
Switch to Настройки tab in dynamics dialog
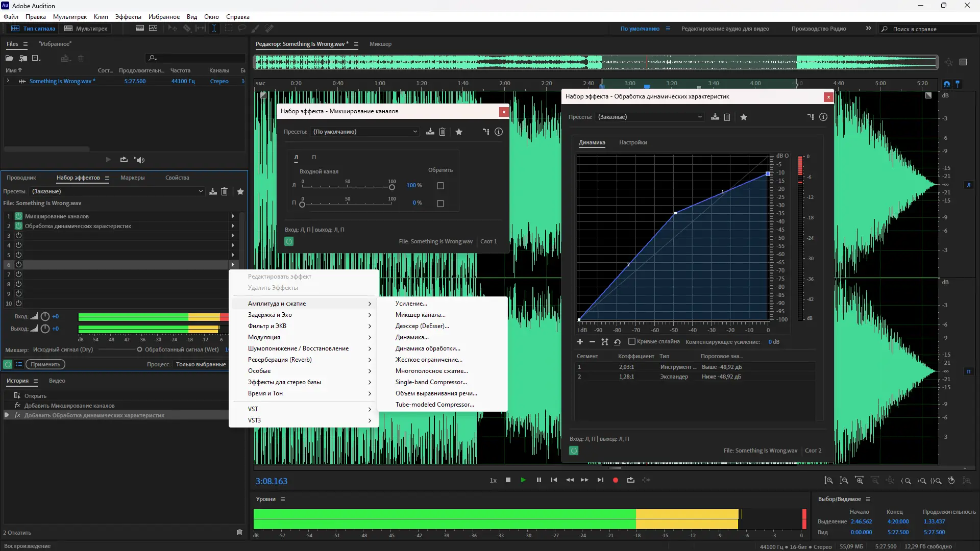[633, 142]
